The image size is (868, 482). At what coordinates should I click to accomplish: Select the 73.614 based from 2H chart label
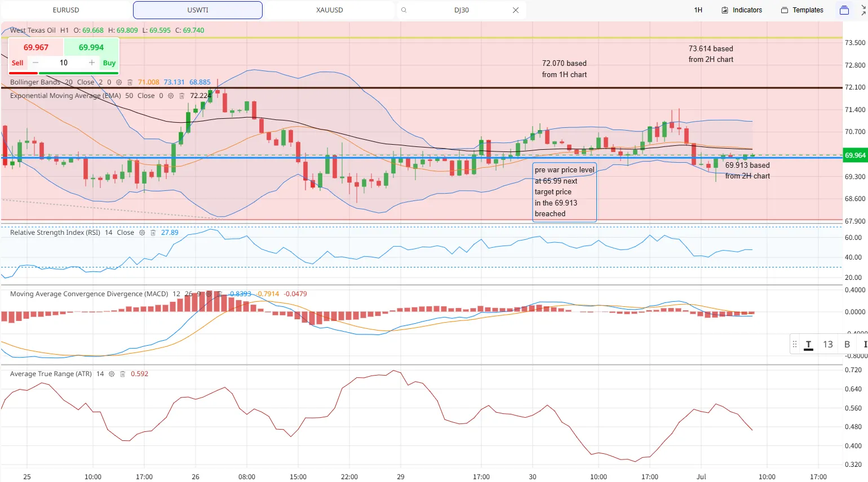[x=711, y=54]
